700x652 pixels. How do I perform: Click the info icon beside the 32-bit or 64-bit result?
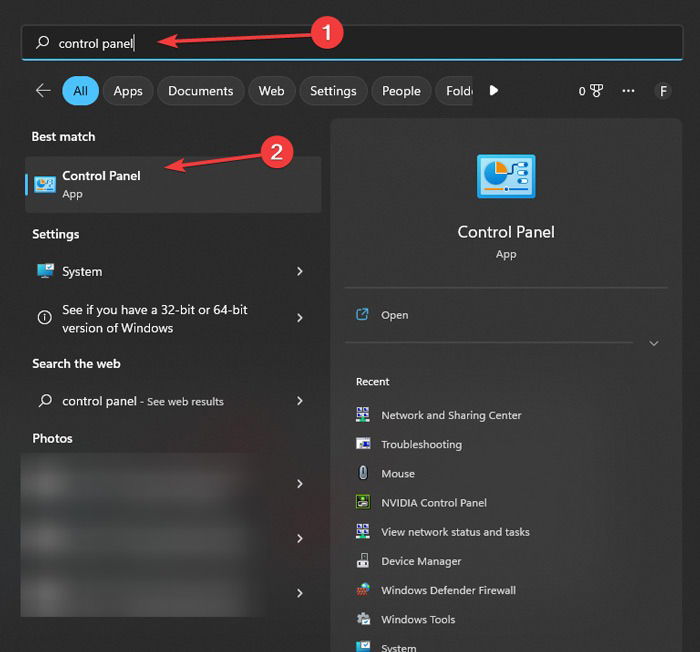click(45, 318)
